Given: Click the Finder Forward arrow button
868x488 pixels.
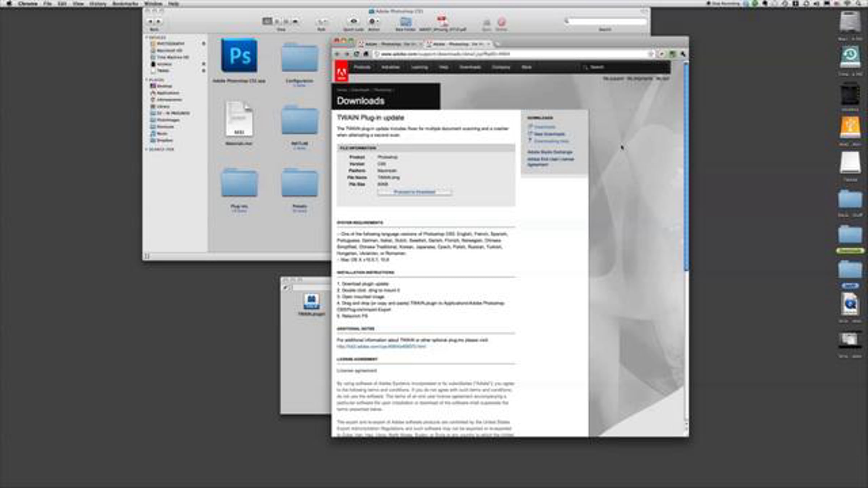Looking at the screenshot, I should 158,22.
